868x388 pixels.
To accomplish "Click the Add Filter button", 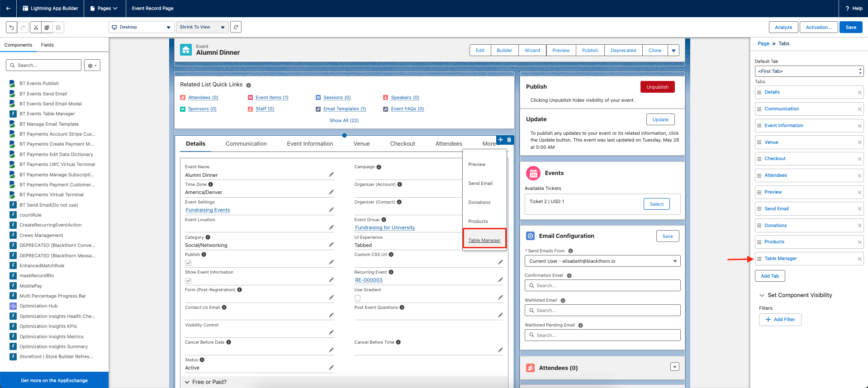I will pyautogui.click(x=780, y=320).
